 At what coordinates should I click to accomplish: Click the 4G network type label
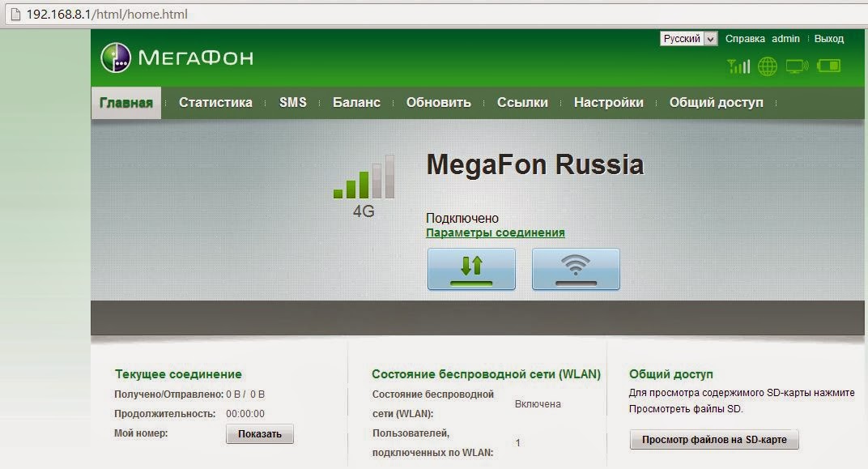(x=364, y=211)
